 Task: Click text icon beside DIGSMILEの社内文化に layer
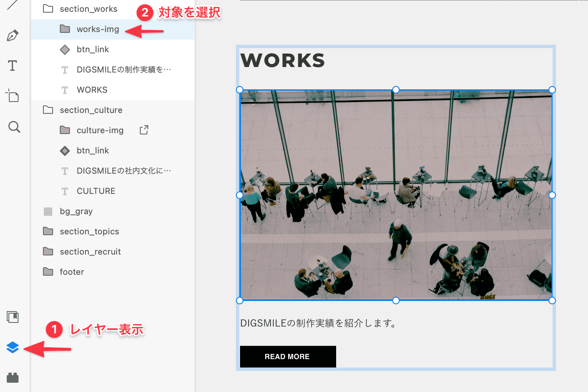pyautogui.click(x=65, y=171)
